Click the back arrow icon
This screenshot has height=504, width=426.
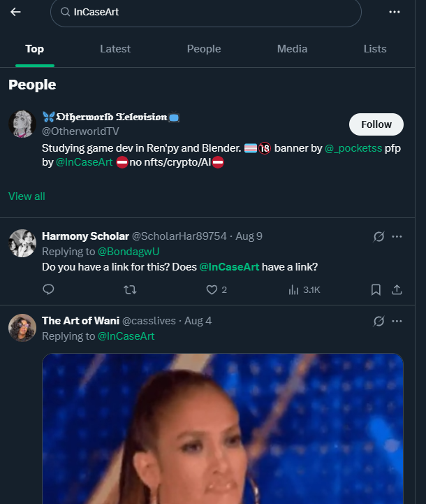[15, 12]
